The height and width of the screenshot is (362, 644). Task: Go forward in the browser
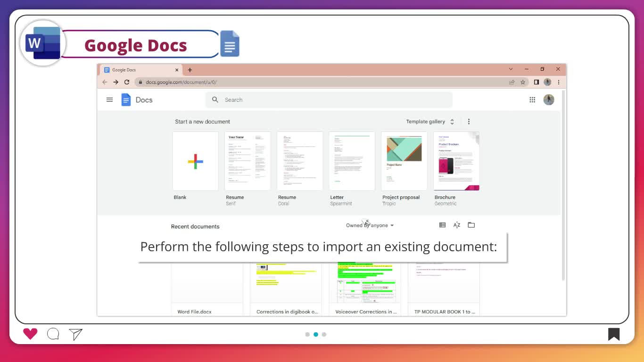point(116,82)
